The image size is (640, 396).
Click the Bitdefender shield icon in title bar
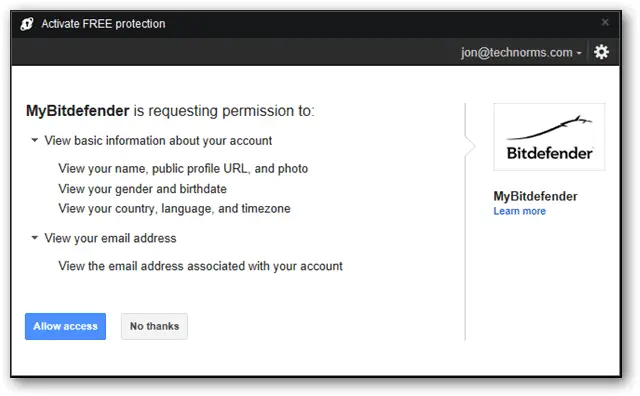(x=27, y=24)
